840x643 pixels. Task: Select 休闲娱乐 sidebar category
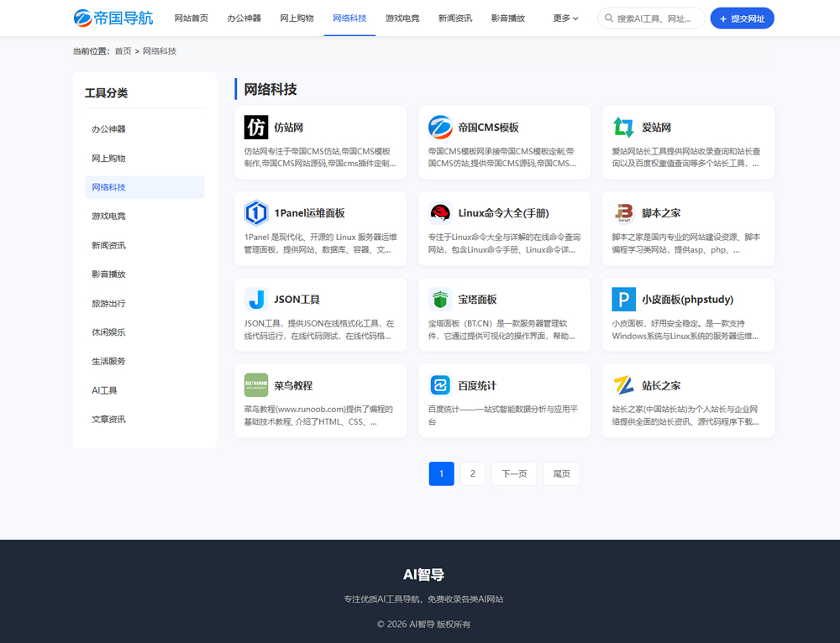click(144, 332)
